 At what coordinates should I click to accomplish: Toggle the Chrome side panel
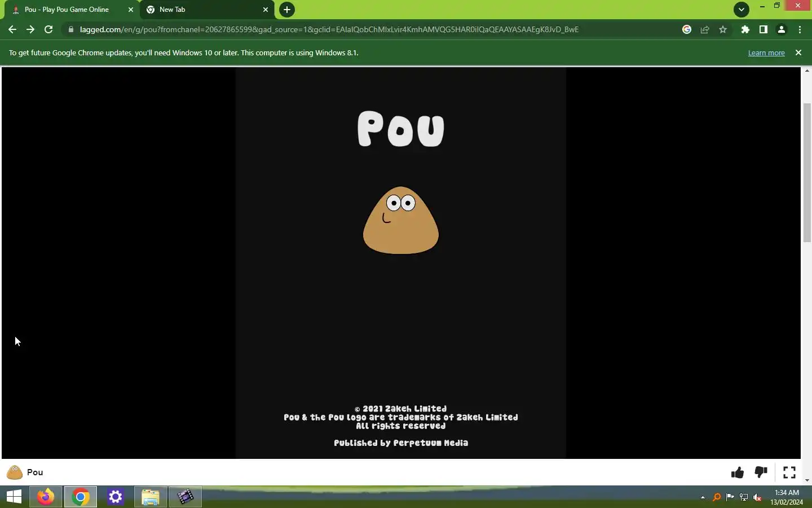pyautogui.click(x=764, y=29)
